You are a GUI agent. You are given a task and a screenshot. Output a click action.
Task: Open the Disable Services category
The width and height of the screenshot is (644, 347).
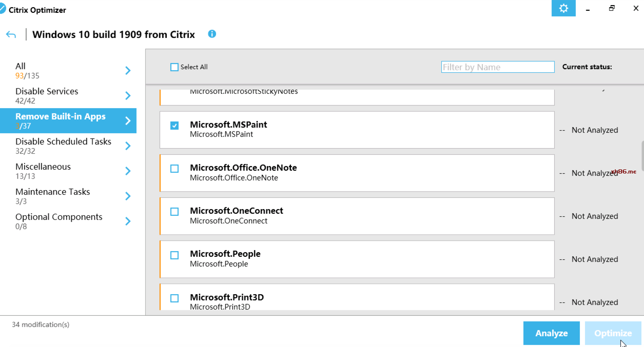(x=68, y=96)
